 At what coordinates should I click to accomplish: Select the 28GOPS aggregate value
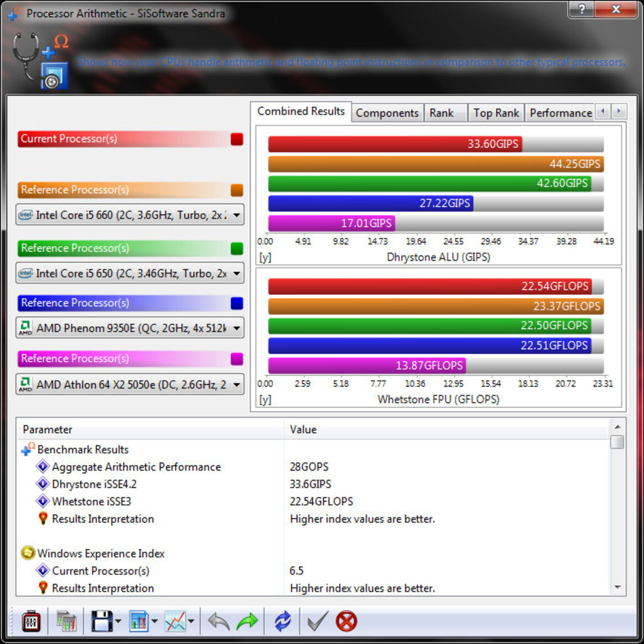309,467
